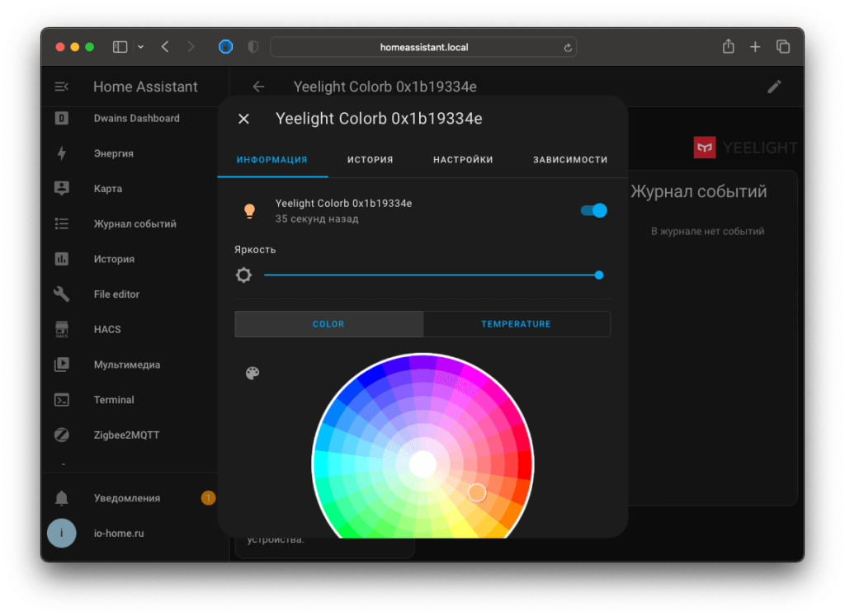Open the Safari sidebar dropdown chevron
Viewport: 845px width, 616px height.
click(x=140, y=47)
